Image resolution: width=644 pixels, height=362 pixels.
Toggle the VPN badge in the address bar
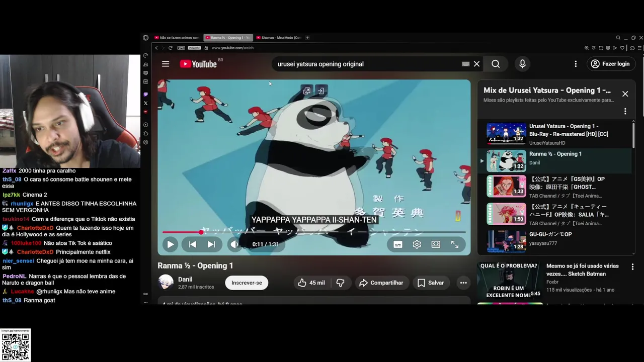tap(181, 48)
